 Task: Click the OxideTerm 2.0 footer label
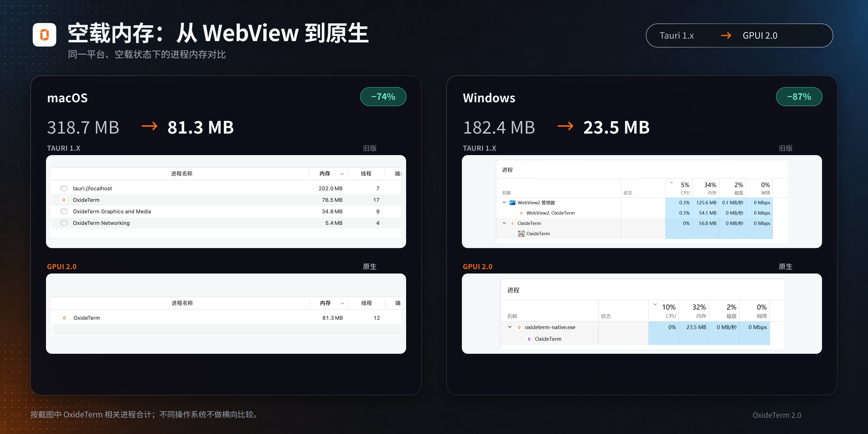pos(777,415)
